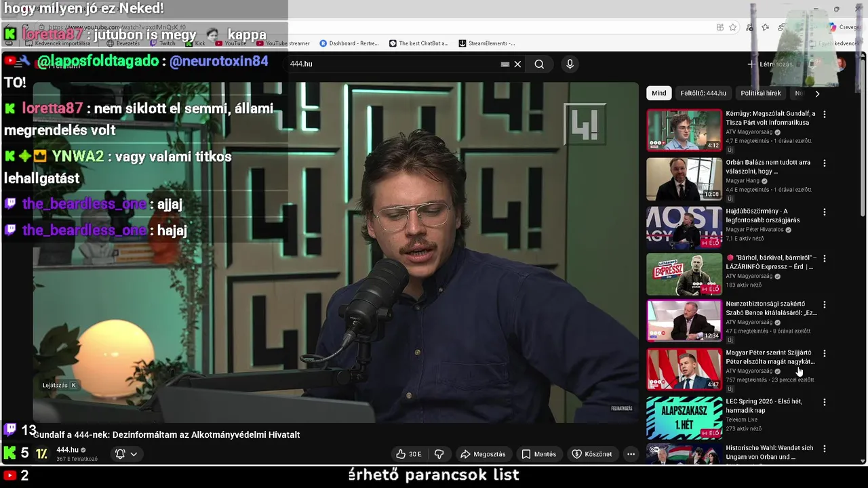Open options menu for Magyar Péter video
The height and width of the screenshot is (488, 868).
click(x=825, y=354)
